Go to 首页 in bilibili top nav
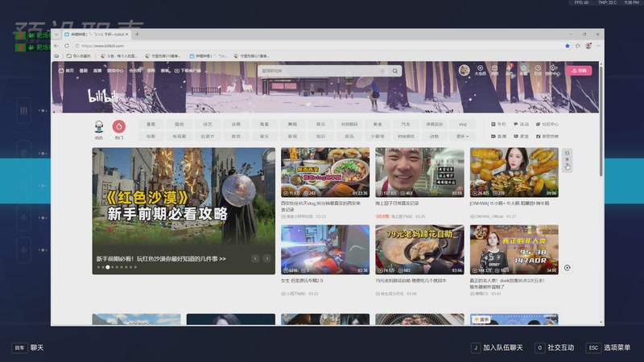Image resolution: width=644 pixels, height=362 pixels. click(66, 71)
